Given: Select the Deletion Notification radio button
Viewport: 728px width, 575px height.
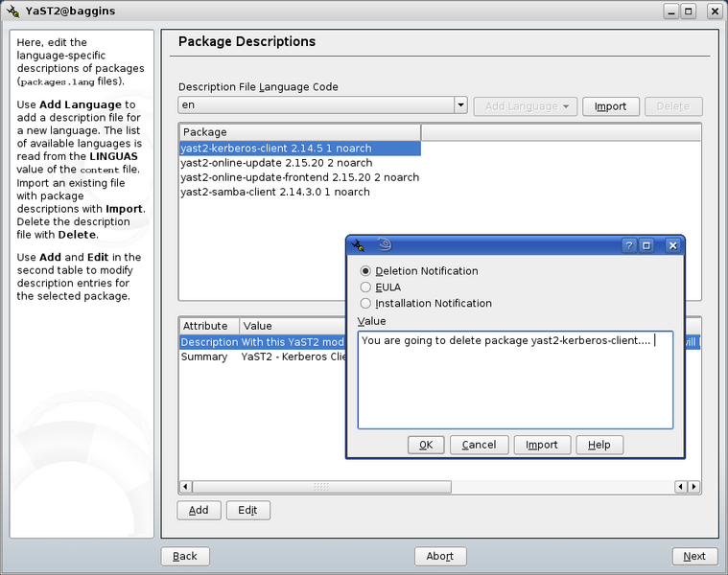Looking at the screenshot, I should click(x=365, y=271).
